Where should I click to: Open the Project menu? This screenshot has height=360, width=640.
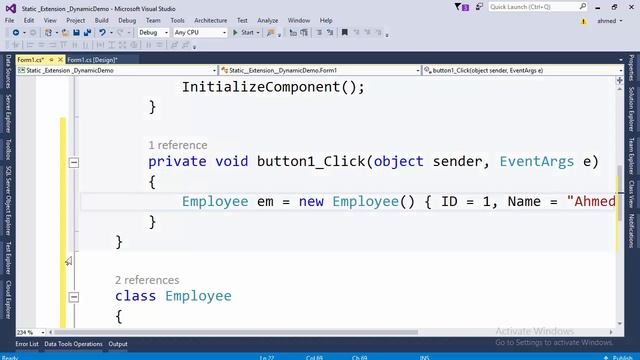[x=76, y=20]
